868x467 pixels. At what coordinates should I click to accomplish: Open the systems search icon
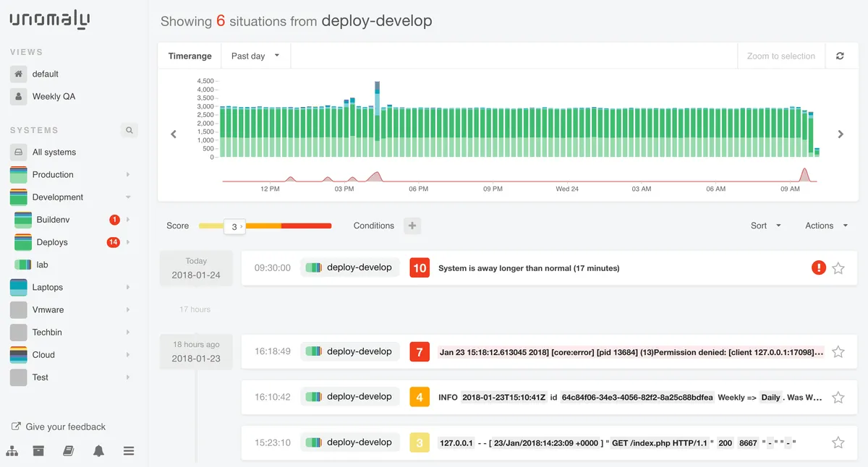[x=129, y=130]
